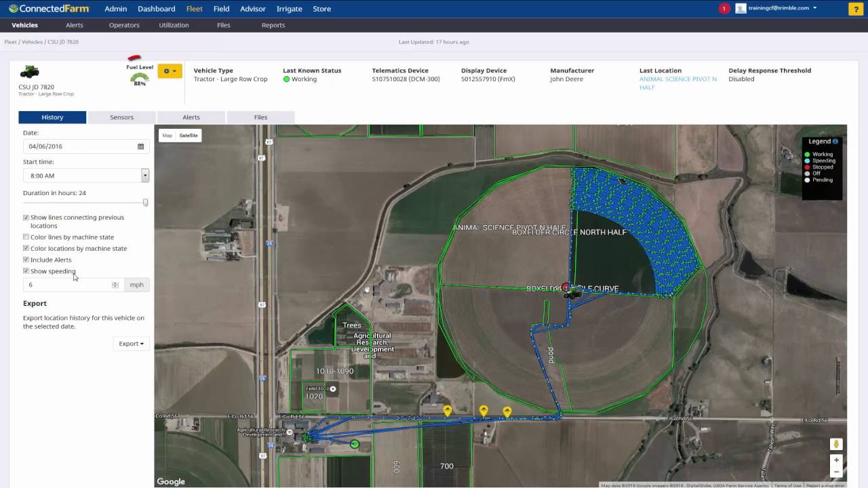Go to Operators sub-navigation
This screenshot has height=488, width=868.
coord(124,25)
